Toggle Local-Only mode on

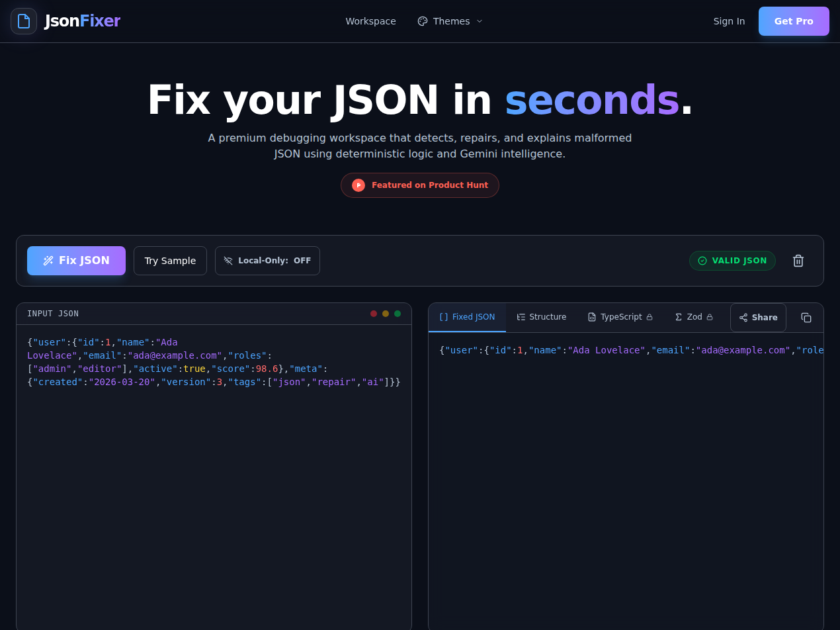[267, 260]
